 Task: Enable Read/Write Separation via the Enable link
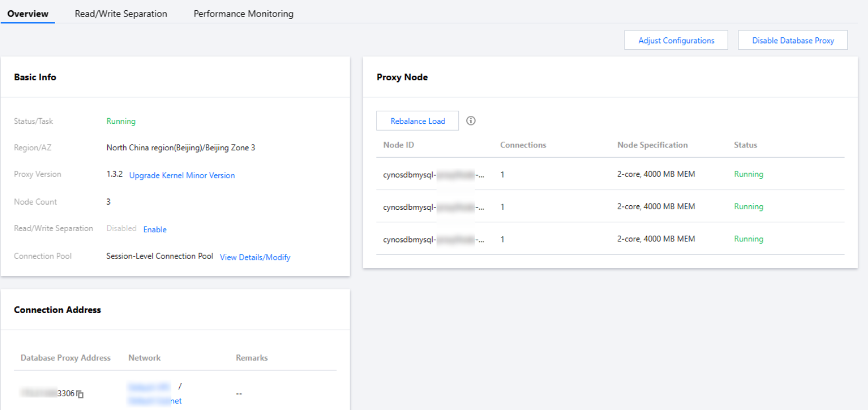pos(155,229)
